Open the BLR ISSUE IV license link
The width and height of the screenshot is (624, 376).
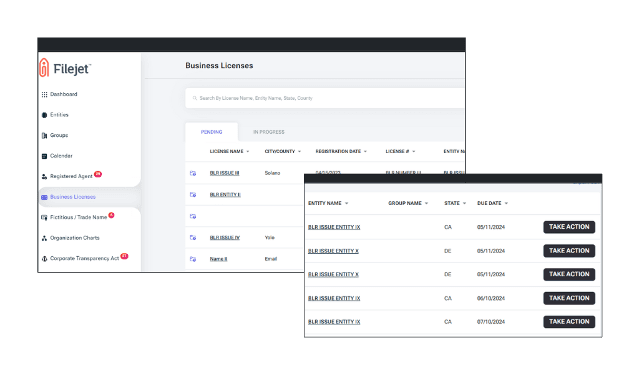point(225,238)
